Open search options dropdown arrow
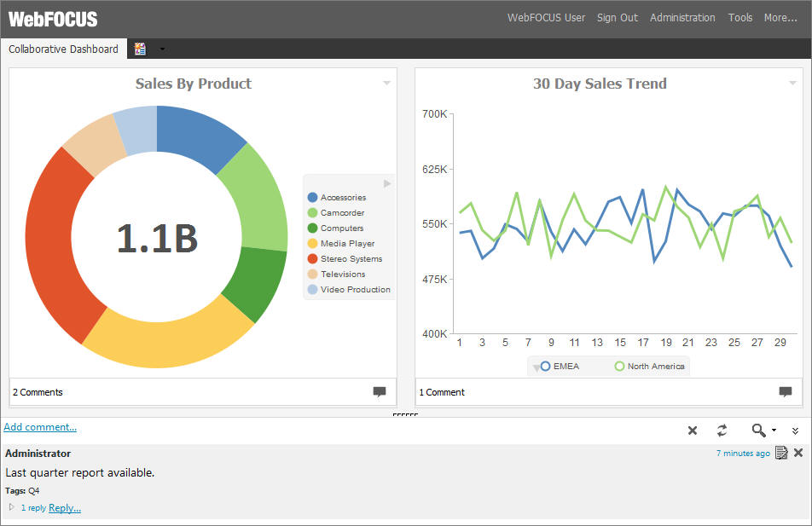The width and height of the screenshot is (812, 526). [774, 430]
